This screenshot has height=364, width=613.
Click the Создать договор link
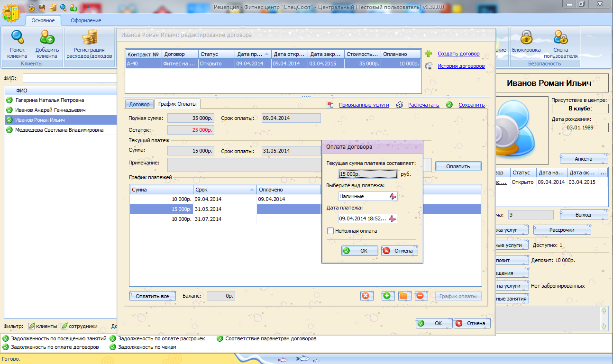(458, 54)
